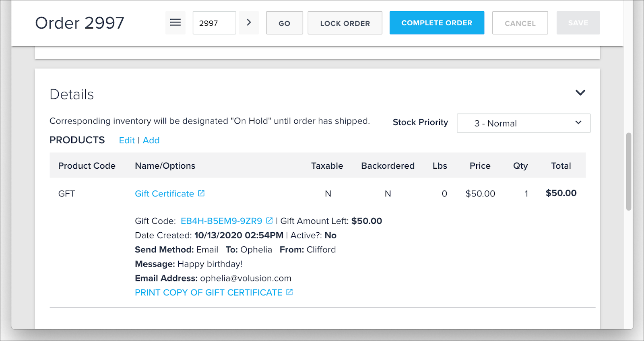
Task: Collapse the Details section chevron
Action: point(580,93)
